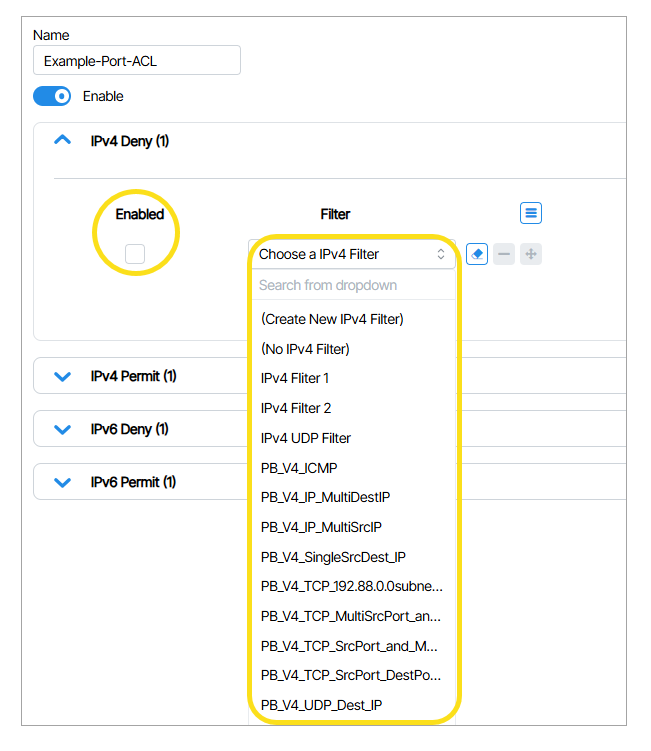Screen dimensions: 651x751
Task: Expand the IPv6 Permit (1) section
Action: [x=62, y=482]
